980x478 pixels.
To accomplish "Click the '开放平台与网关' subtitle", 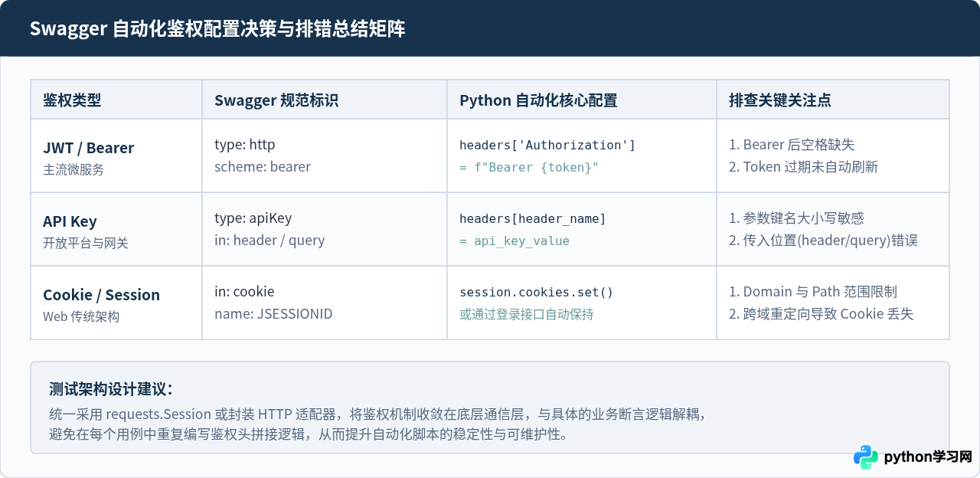I will tap(86, 243).
